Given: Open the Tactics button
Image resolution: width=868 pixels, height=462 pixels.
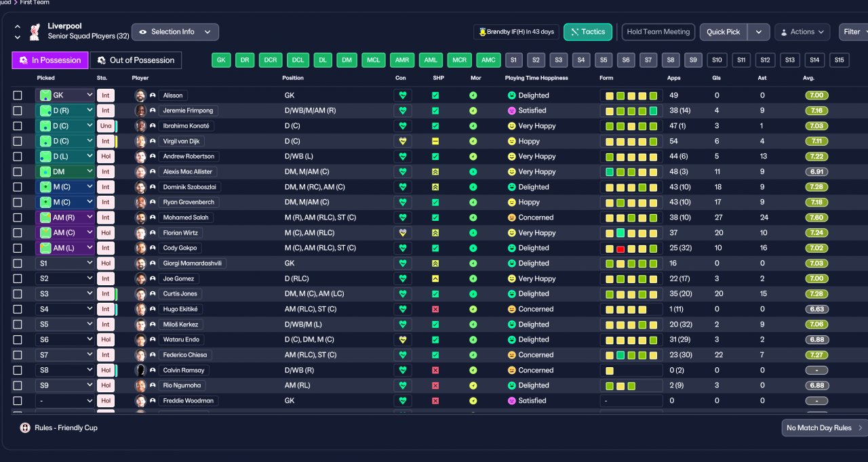Looking at the screenshot, I should click(x=588, y=32).
